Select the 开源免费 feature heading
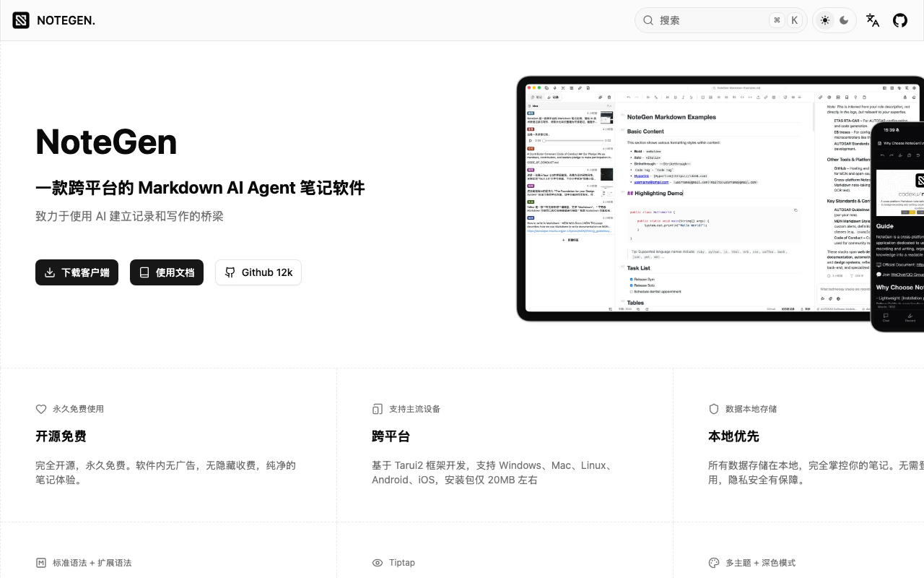 (x=61, y=436)
